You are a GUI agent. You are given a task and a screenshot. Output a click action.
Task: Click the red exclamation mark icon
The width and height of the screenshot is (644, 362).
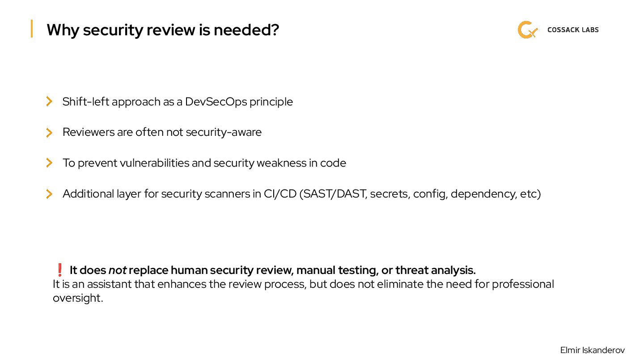pos(59,270)
